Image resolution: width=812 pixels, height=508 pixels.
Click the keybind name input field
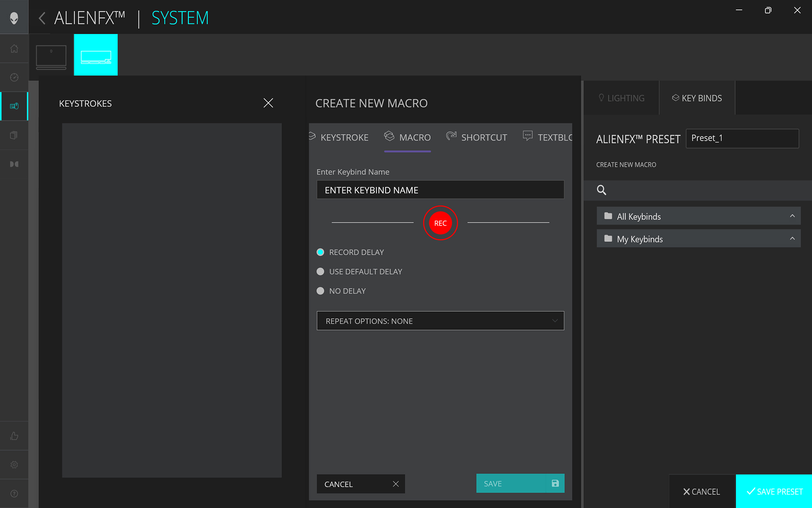[x=440, y=190]
